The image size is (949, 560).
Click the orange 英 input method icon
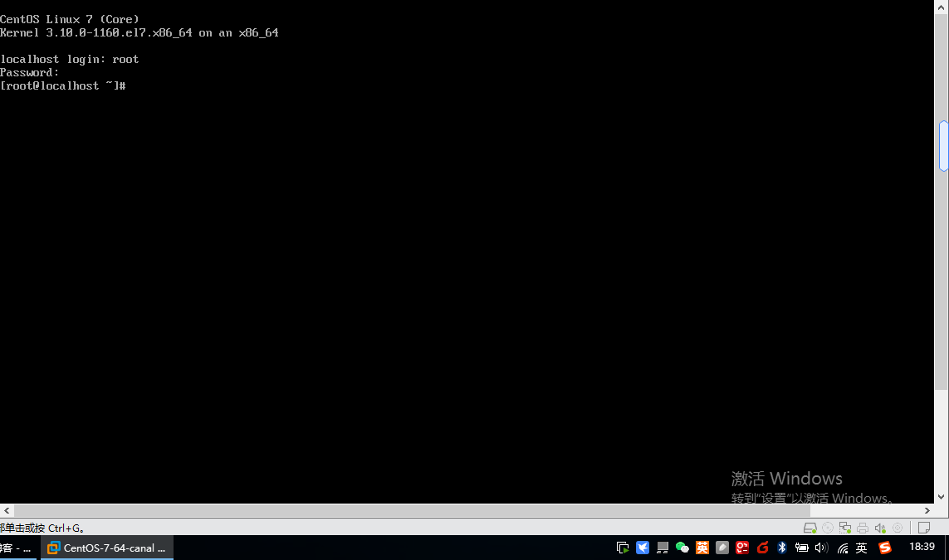coord(702,548)
